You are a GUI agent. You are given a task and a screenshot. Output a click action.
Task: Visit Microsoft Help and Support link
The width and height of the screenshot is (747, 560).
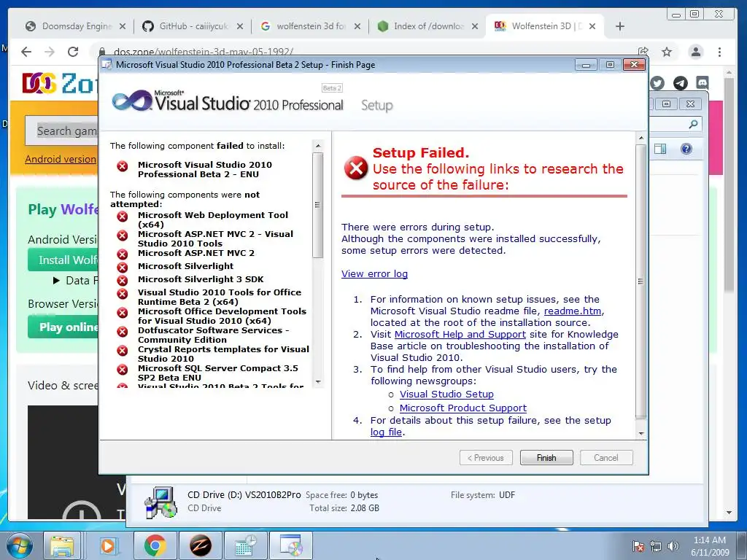click(460, 334)
